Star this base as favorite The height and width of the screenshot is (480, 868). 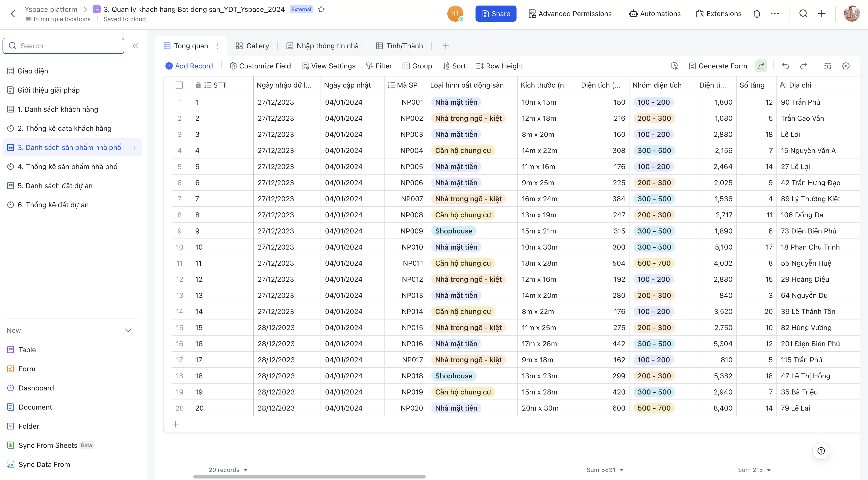coord(321,9)
